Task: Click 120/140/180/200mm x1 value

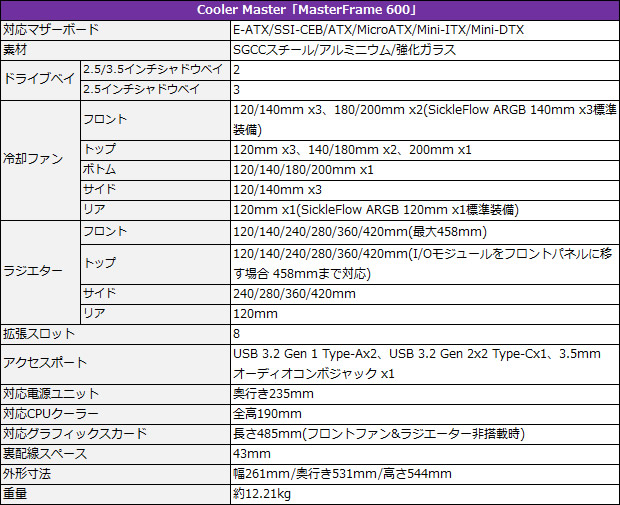Action: pos(425,170)
